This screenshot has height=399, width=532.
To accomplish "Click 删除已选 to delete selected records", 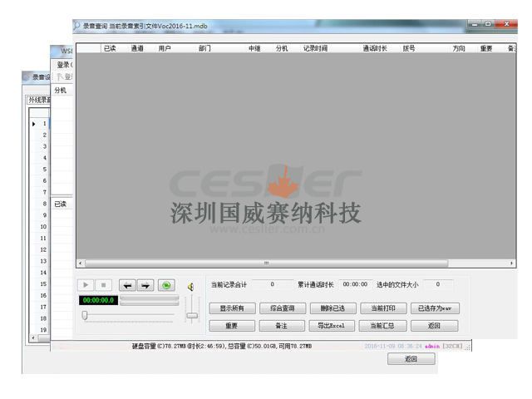I will pos(332,308).
